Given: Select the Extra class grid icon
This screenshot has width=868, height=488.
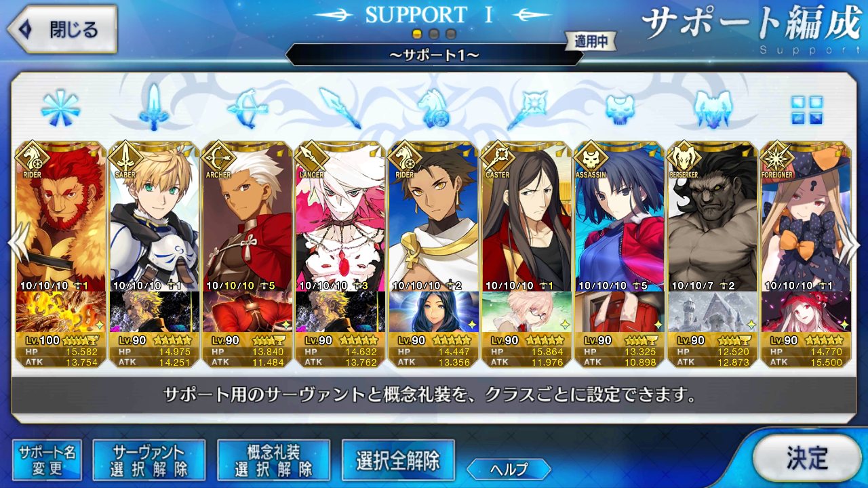Looking at the screenshot, I should click(807, 109).
